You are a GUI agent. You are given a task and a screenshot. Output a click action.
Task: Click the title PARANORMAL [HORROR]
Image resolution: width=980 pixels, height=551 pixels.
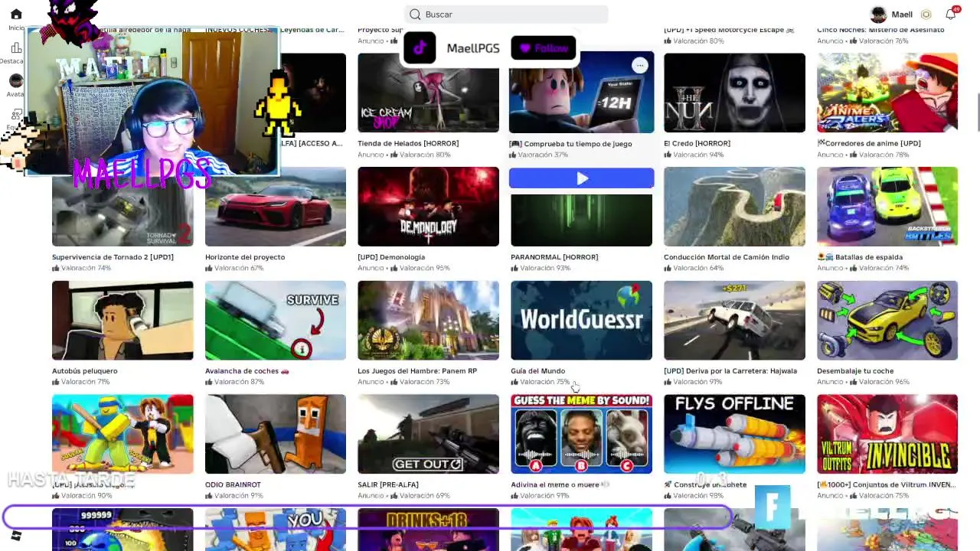[x=554, y=257]
